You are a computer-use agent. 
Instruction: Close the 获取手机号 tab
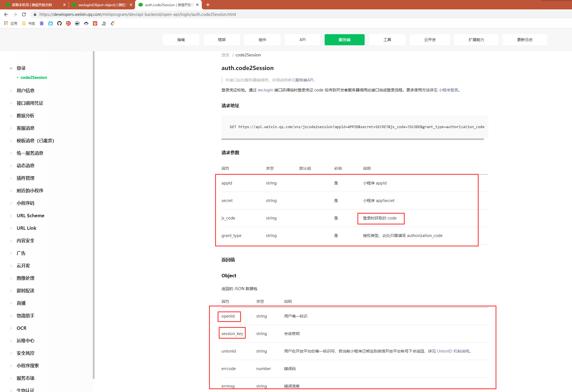coord(64,5)
